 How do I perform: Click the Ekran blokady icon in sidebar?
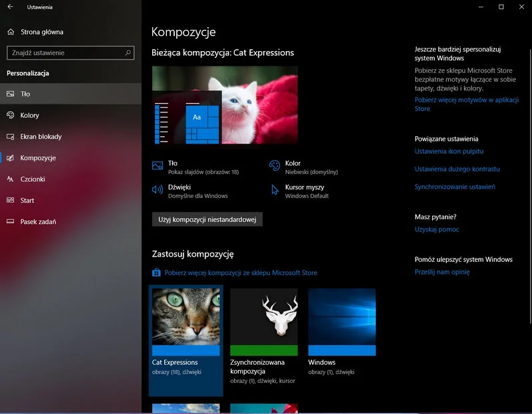click(11, 137)
